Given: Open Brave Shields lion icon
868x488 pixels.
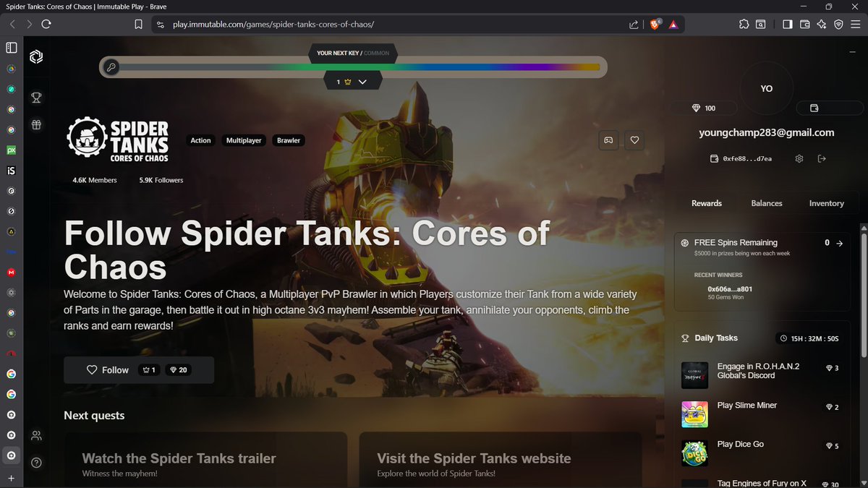Looking at the screenshot, I should (x=655, y=24).
